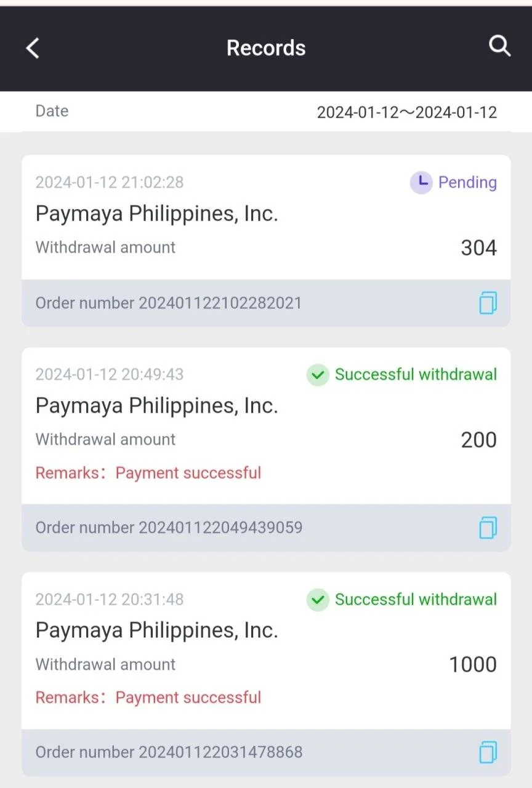Tap the timestamp 2024-01-12 21:02:28
532x788 pixels.
110,182
